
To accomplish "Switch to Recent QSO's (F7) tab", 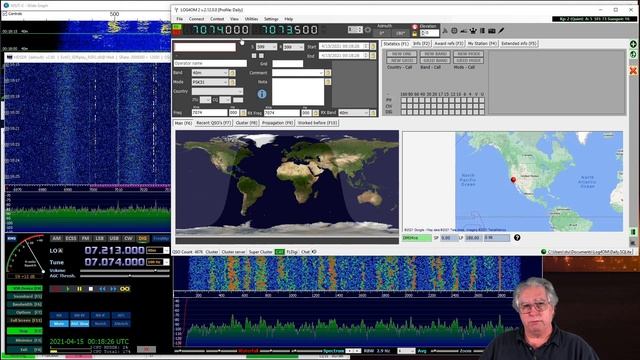I will pos(213,123).
